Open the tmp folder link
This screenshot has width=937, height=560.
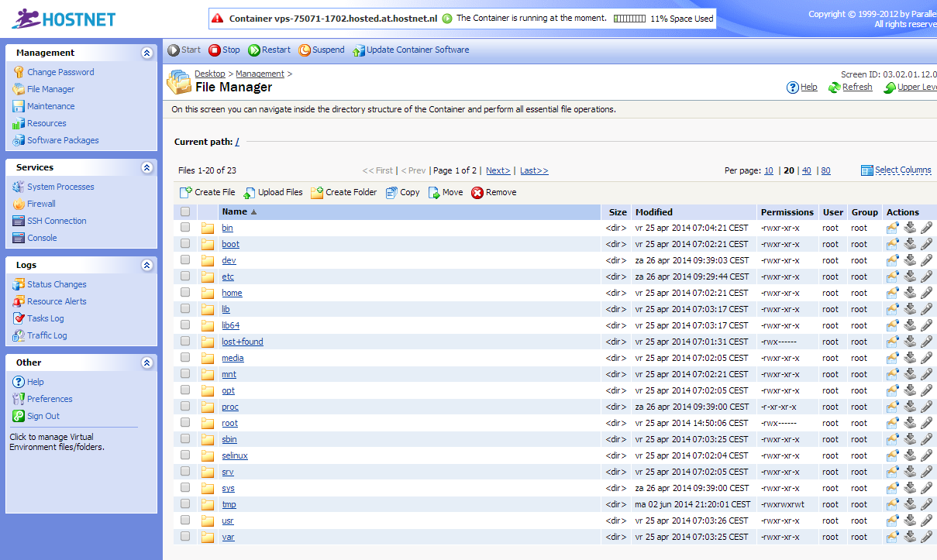click(x=229, y=504)
